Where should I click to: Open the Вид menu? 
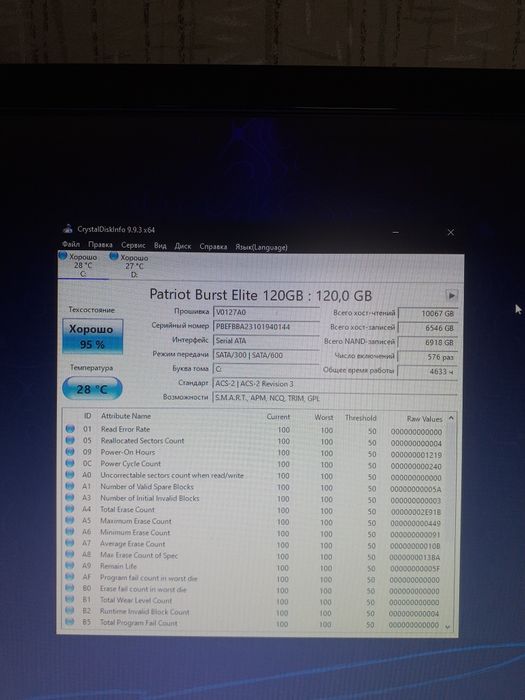click(160, 246)
